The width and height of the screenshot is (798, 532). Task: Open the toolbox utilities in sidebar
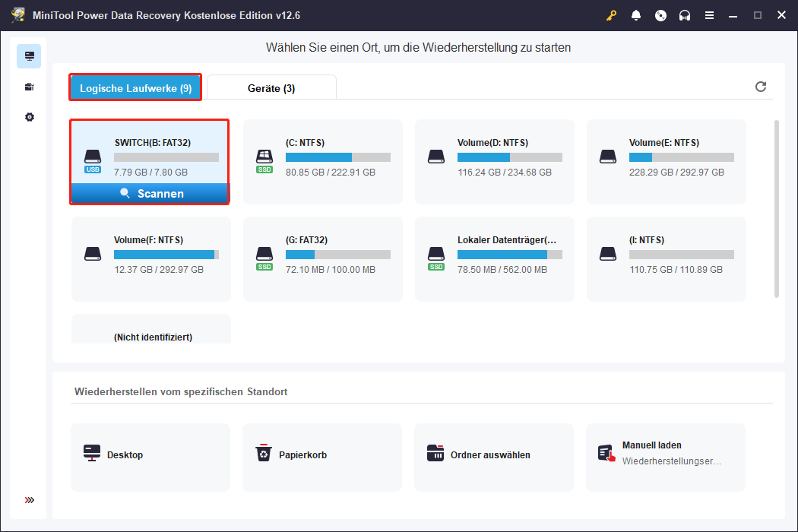click(29, 87)
